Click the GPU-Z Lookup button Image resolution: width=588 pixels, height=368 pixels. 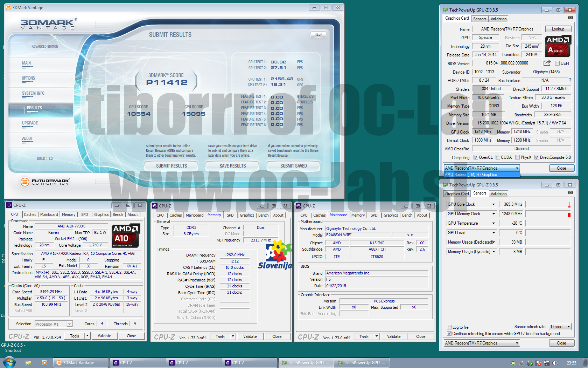point(558,29)
